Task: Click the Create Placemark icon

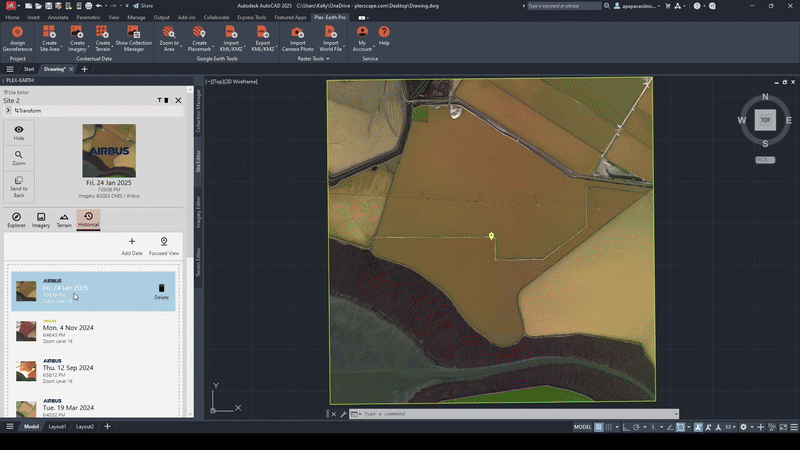Action: [x=199, y=32]
